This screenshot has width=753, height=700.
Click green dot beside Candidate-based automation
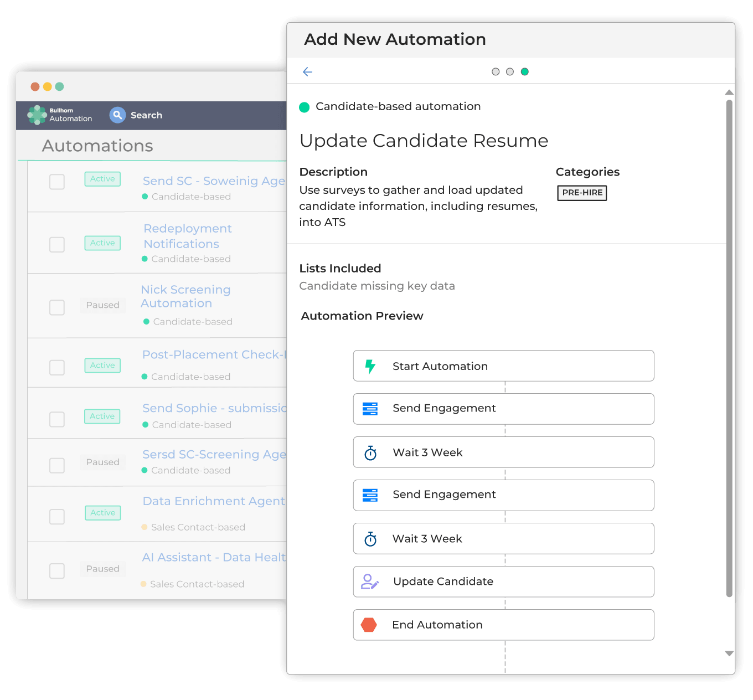(304, 107)
